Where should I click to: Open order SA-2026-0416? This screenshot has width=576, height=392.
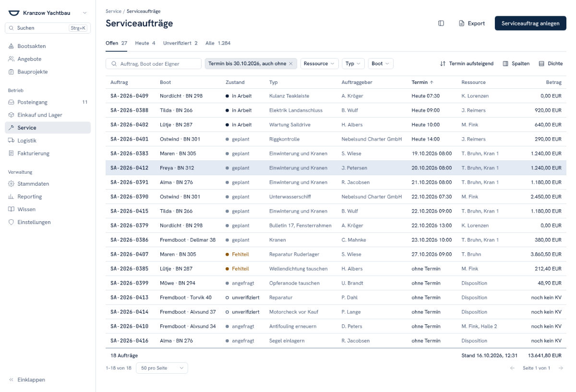129,341
